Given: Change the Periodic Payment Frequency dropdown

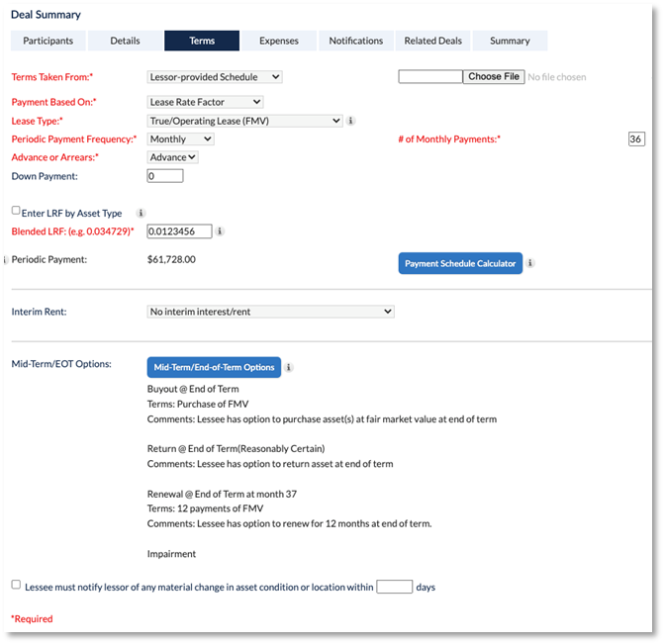Looking at the screenshot, I should 180,139.
